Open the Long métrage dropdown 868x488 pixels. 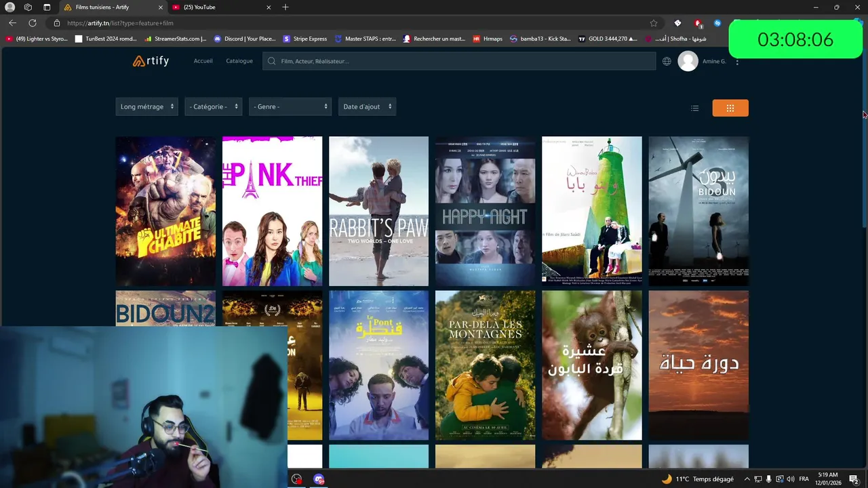(x=146, y=106)
